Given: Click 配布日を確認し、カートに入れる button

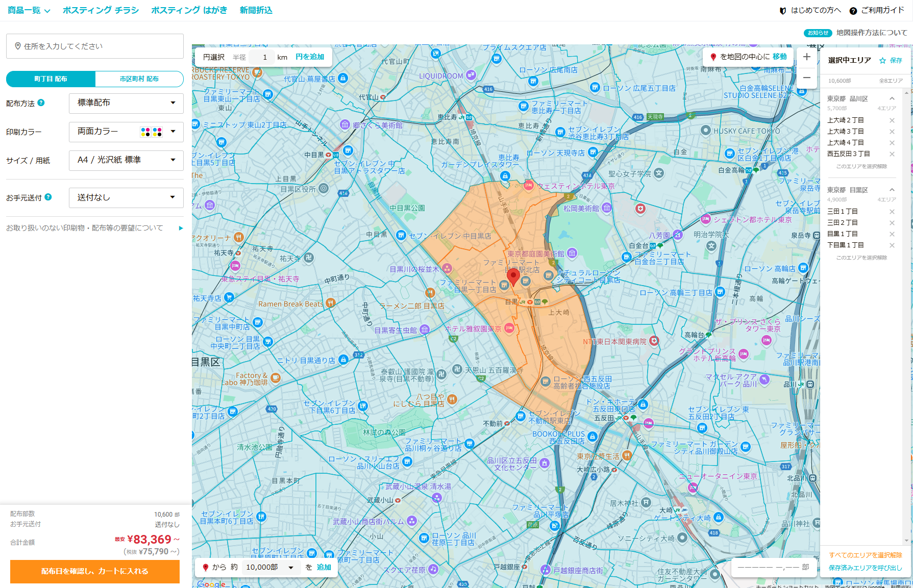Looking at the screenshot, I should click(x=95, y=571).
